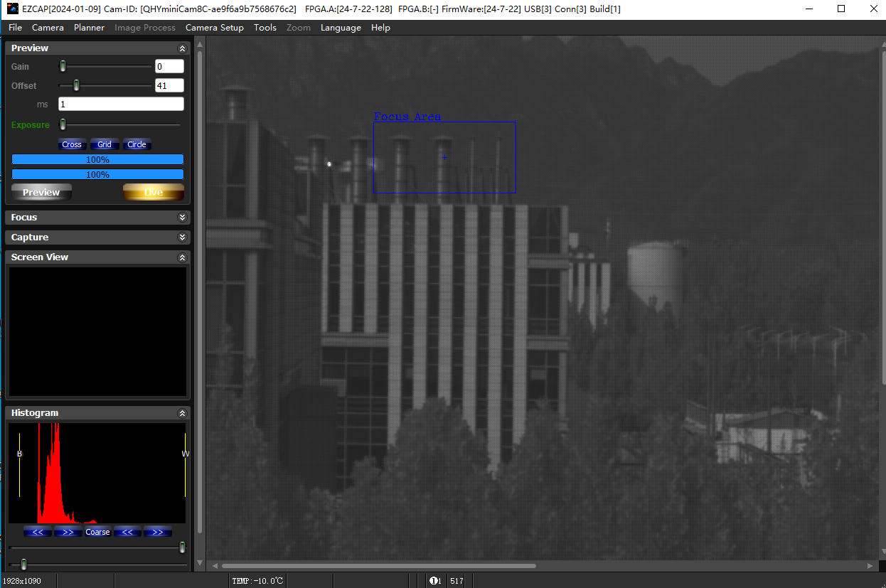Expand the Focus panel

pos(182,218)
